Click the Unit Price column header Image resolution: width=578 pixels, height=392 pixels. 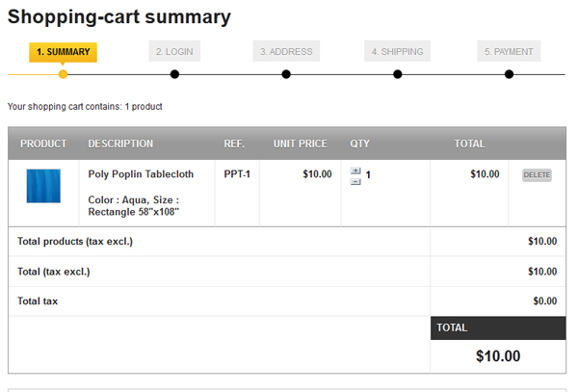click(301, 144)
